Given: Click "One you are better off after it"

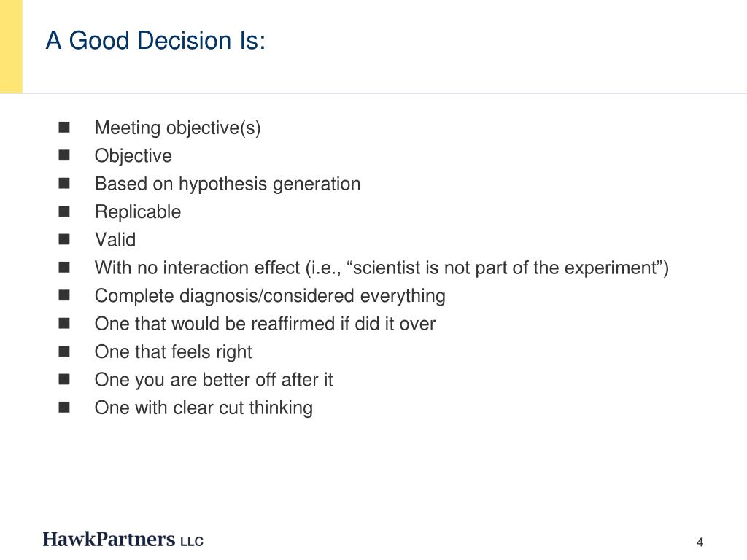Looking at the screenshot, I should [214, 380].
